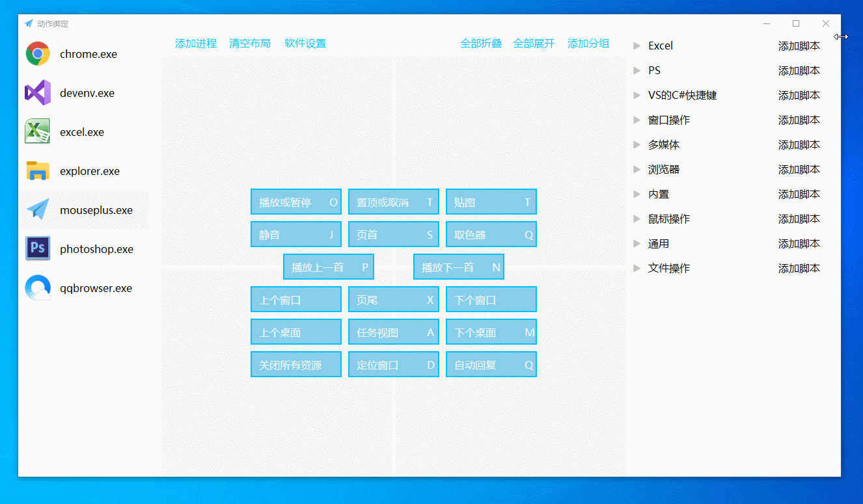Click the MousePlus logo in the title bar
This screenshot has height=504, width=863.
[x=28, y=23]
